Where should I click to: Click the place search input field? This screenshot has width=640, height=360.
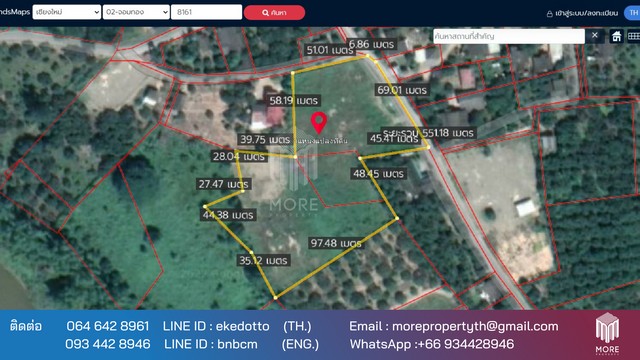pos(509,36)
